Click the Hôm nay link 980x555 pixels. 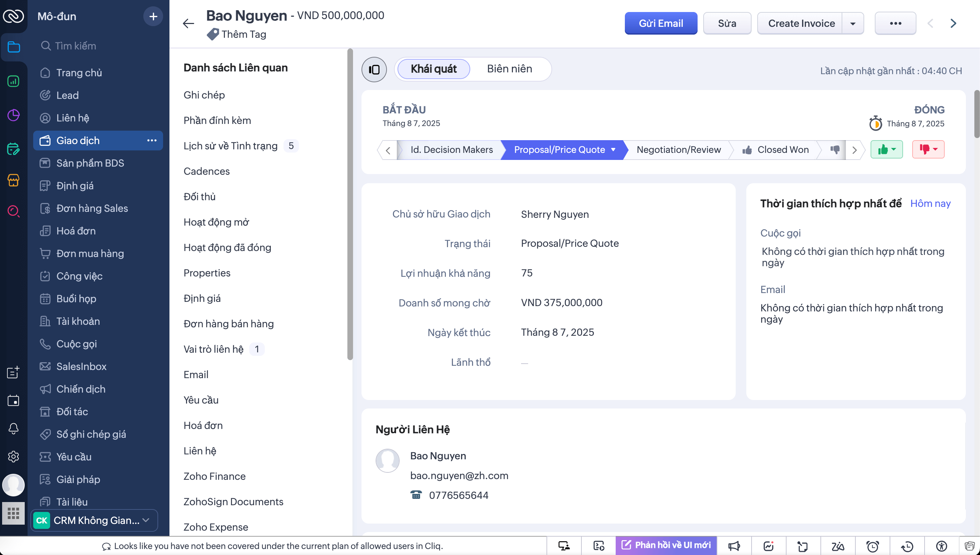click(x=931, y=203)
